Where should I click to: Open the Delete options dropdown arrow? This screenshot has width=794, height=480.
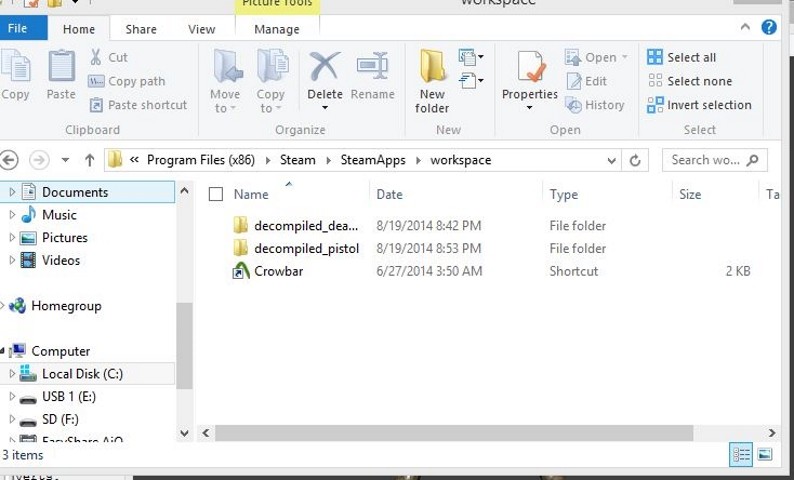[x=325, y=107]
